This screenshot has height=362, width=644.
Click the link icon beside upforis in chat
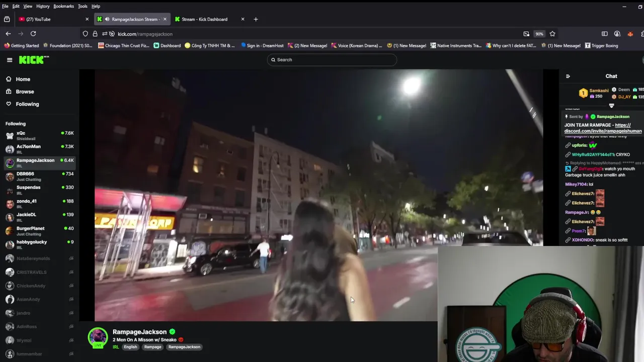coord(568,145)
